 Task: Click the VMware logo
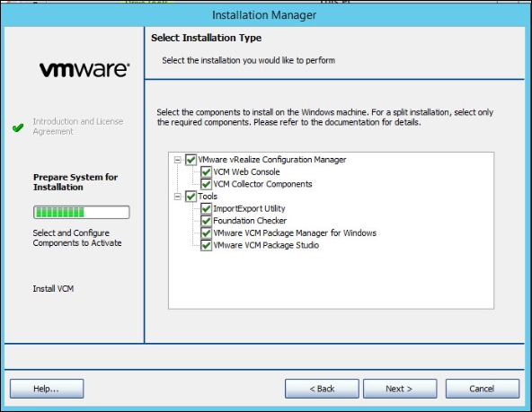click(x=84, y=69)
